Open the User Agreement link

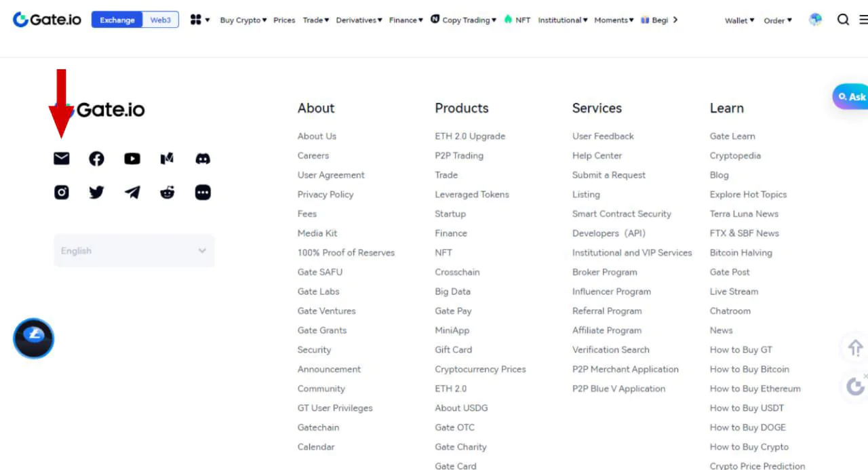pos(331,175)
